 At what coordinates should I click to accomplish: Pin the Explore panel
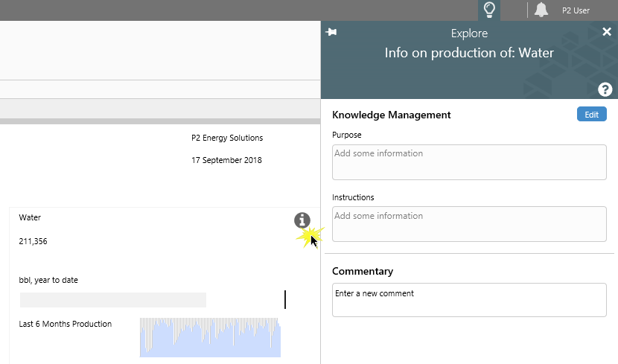tap(332, 32)
